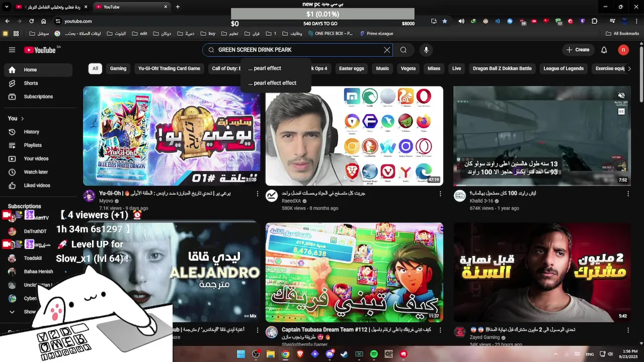Viewport: 644px width, 362px height.
Task: Show more filter chips with the right arrow
Action: point(629,68)
